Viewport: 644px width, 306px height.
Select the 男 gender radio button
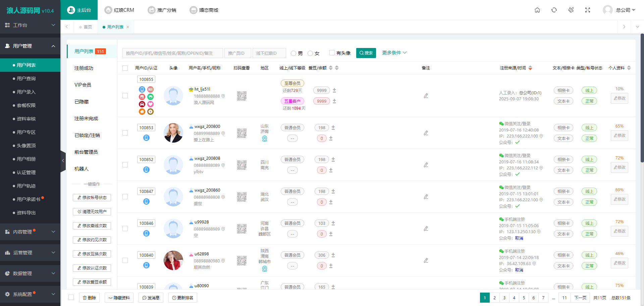point(293,53)
